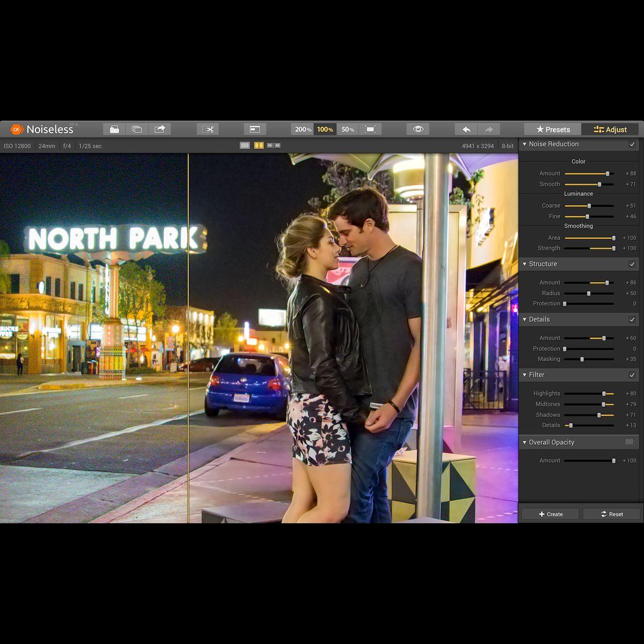Viewport: 644px width, 644px height.
Task: Click the Structure Radius slider handle
Action: tap(589, 294)
